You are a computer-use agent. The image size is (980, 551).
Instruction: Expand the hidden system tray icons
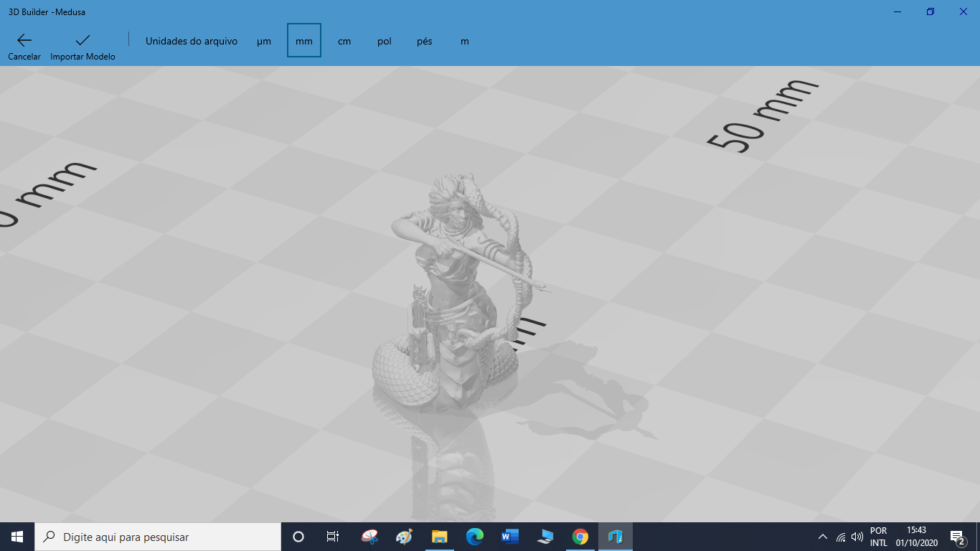(823, 537)
